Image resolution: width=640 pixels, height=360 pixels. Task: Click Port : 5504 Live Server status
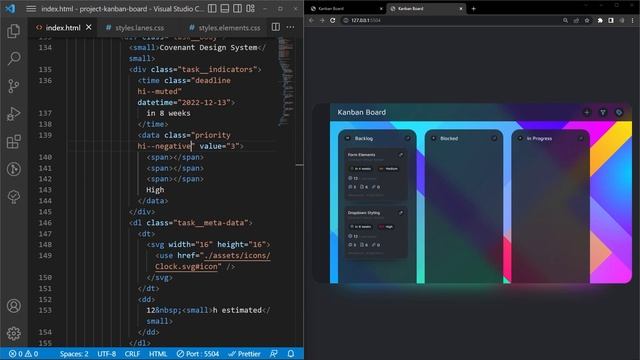198,354
